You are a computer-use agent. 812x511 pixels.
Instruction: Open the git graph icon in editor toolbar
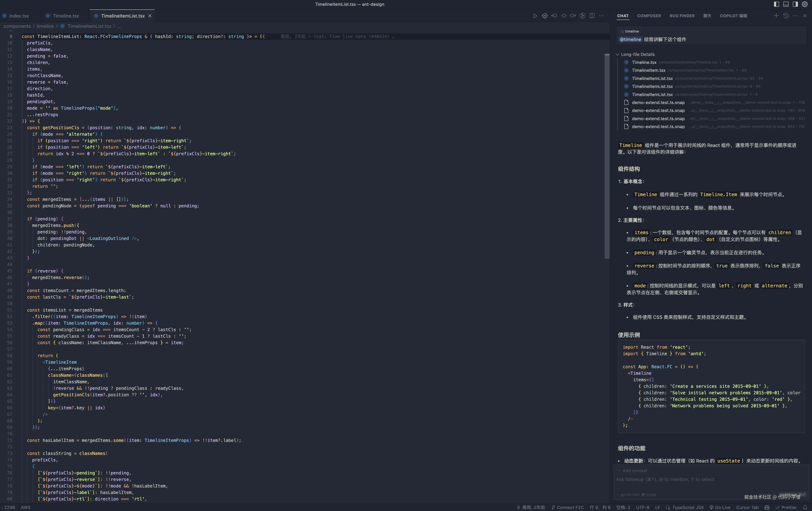click(582, 16)
